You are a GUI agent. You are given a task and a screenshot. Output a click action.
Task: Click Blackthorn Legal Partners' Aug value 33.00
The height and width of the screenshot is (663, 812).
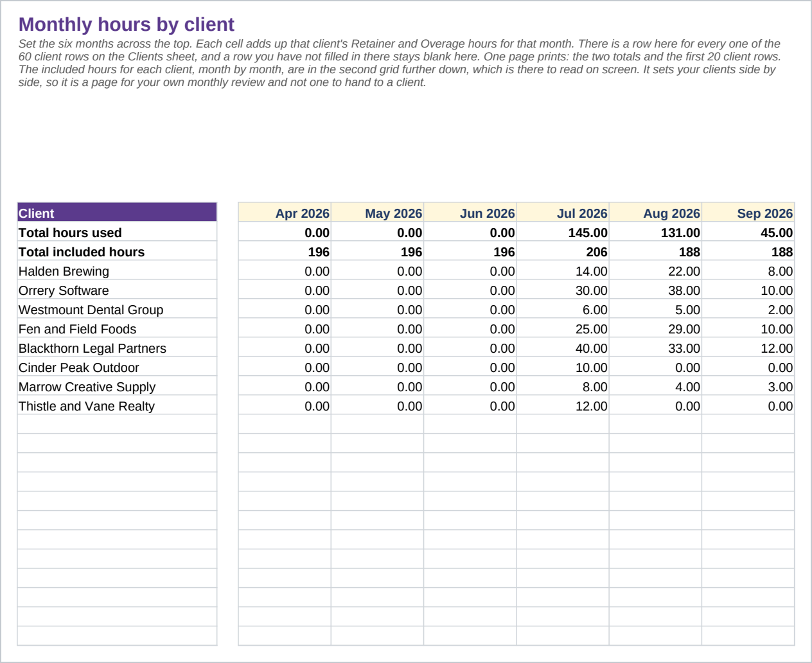click(x=655, y=348)
